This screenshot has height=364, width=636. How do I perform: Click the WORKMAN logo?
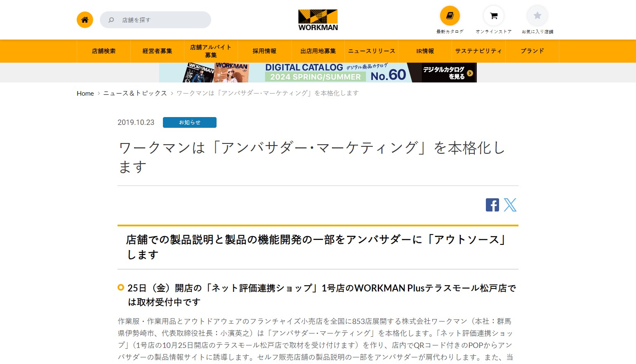point(318,20)
